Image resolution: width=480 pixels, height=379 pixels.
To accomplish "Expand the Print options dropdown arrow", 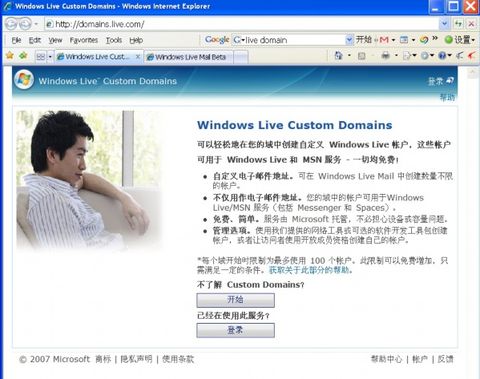I will click(x=396, y=56).
